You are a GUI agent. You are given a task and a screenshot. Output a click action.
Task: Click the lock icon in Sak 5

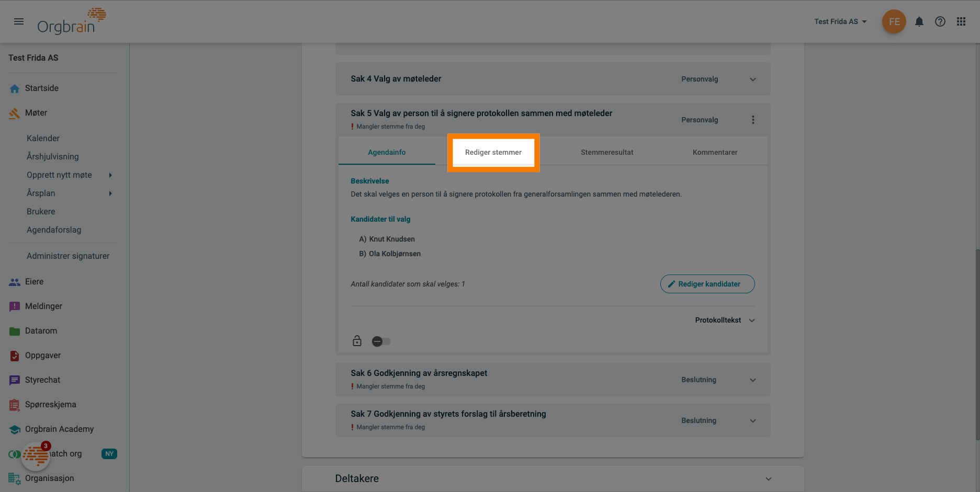click(x=357, y=341)
